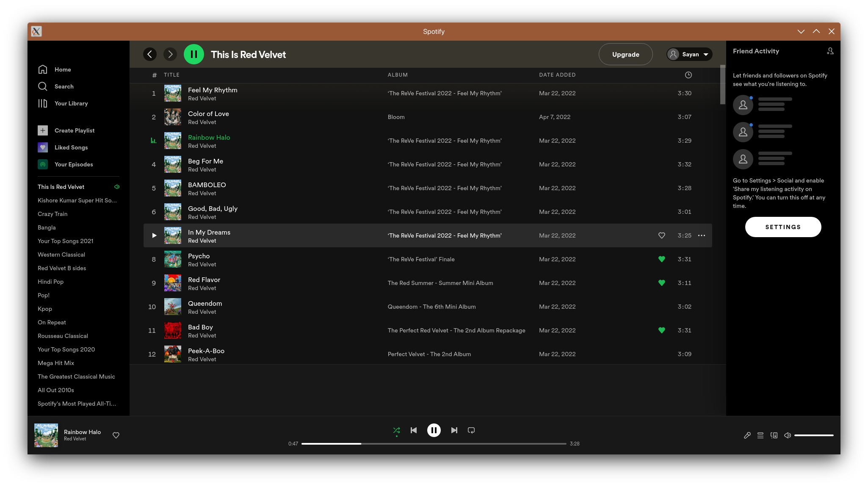Skip to next track

pyautogui.click(x=454, y=430)
